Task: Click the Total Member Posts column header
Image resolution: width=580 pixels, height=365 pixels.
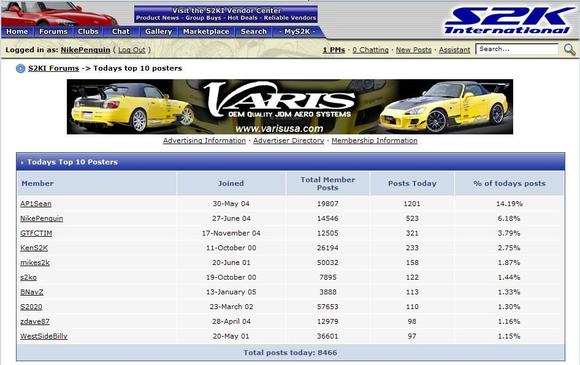Action: (x=328, y=183)
